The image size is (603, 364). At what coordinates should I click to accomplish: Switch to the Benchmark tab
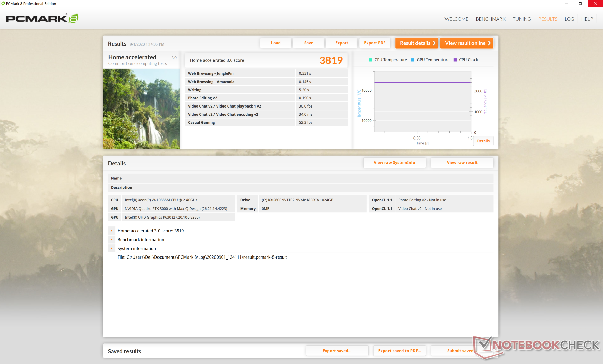[490, 19]
